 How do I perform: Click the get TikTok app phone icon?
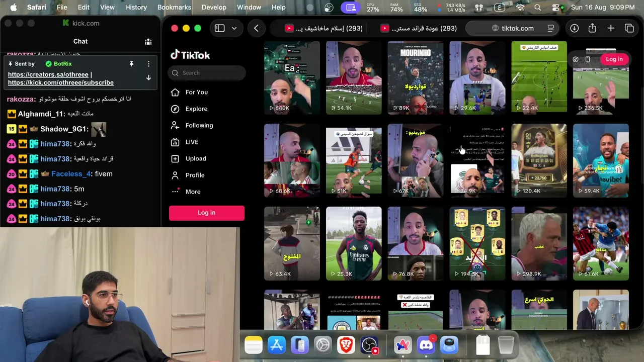click(588, 59)
